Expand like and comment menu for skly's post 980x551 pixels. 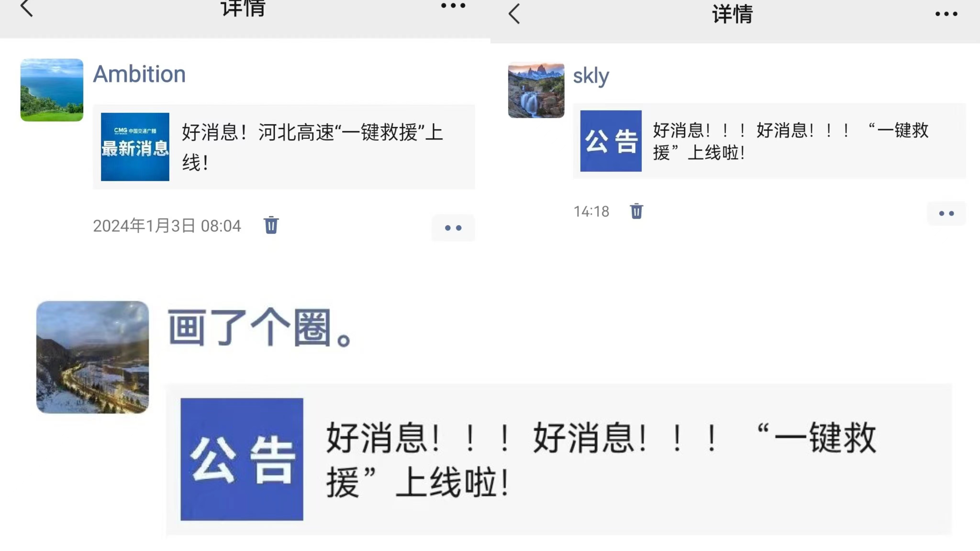[x=946, y=213]
